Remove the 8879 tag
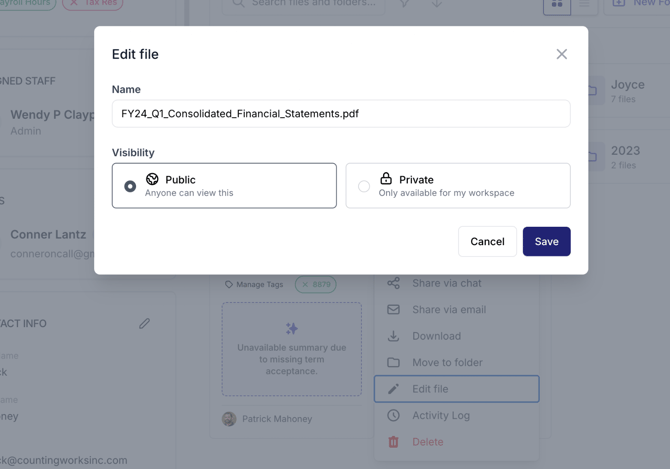Viewport: 670px width, 469px height. tap(305, 285)
